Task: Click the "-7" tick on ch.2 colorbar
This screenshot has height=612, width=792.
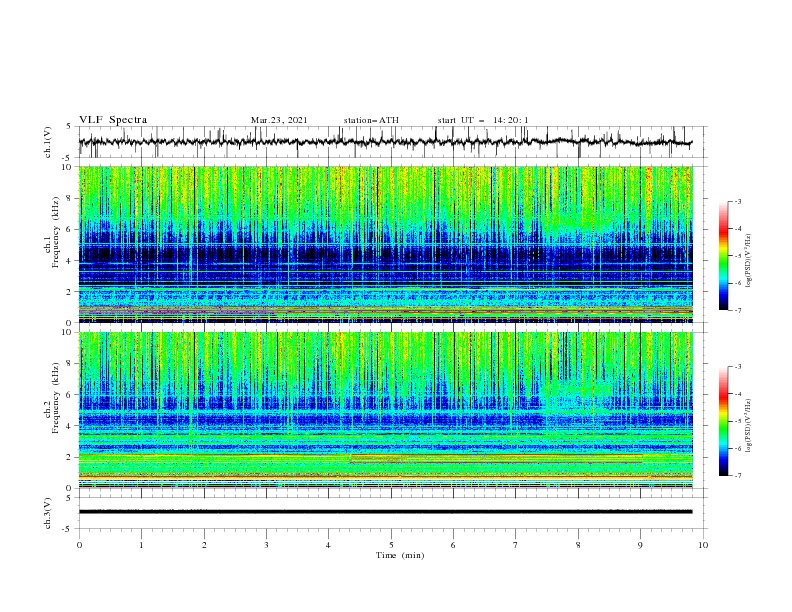Action: click(737, 476)
